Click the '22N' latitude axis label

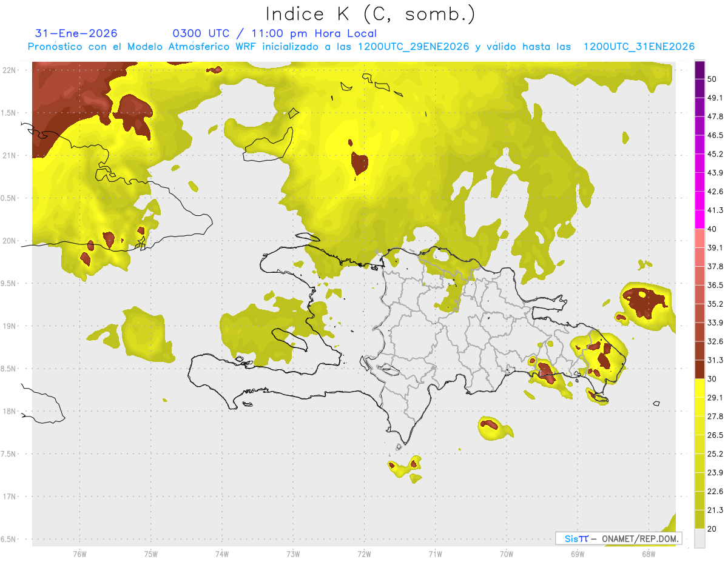pyautogui.click(x=9, y=70)
